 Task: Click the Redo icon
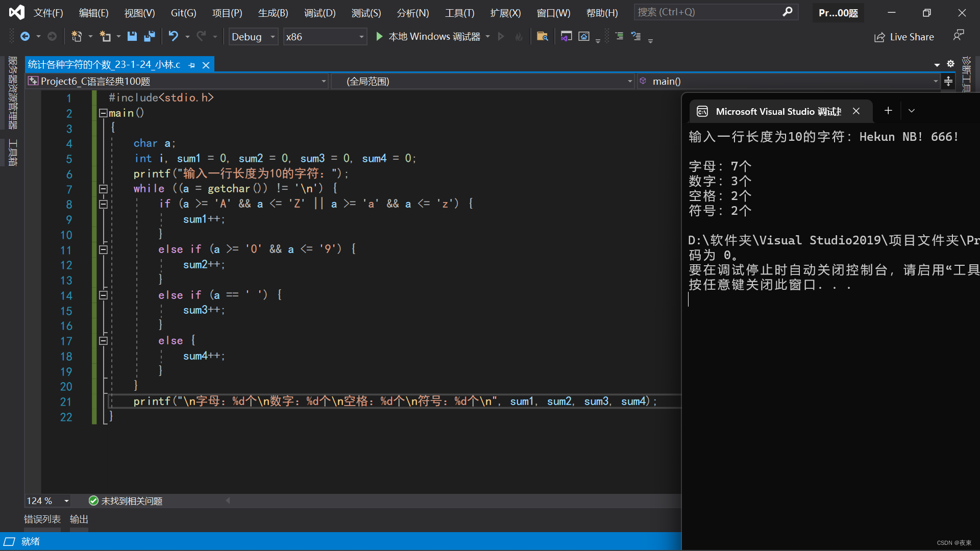tap(200, 36)
